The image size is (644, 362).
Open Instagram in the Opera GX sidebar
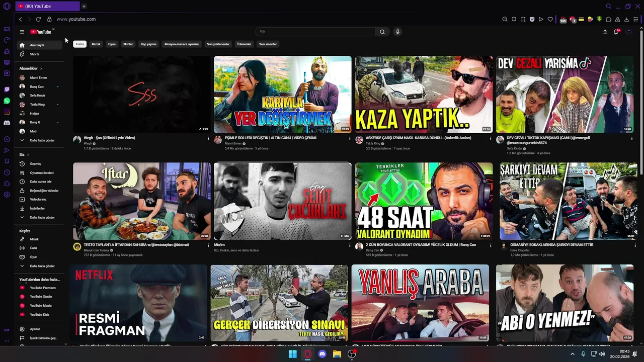(7, 112)
